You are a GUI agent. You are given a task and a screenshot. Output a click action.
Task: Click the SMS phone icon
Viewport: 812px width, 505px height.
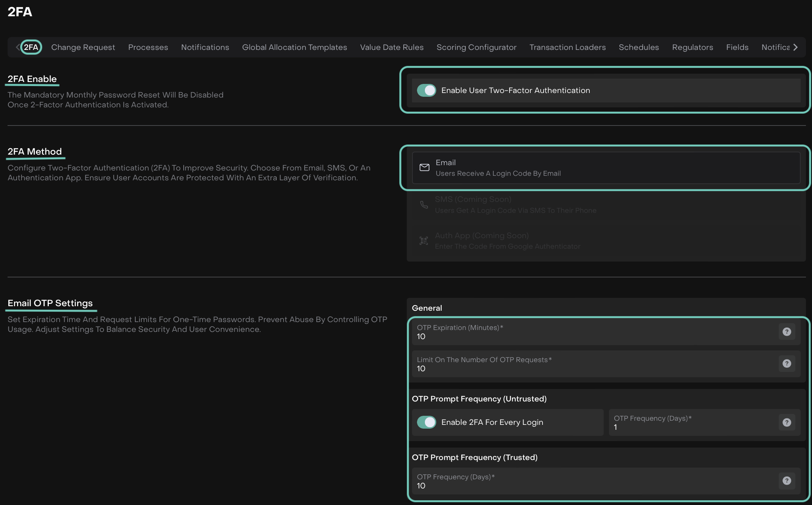pos(424,204)
